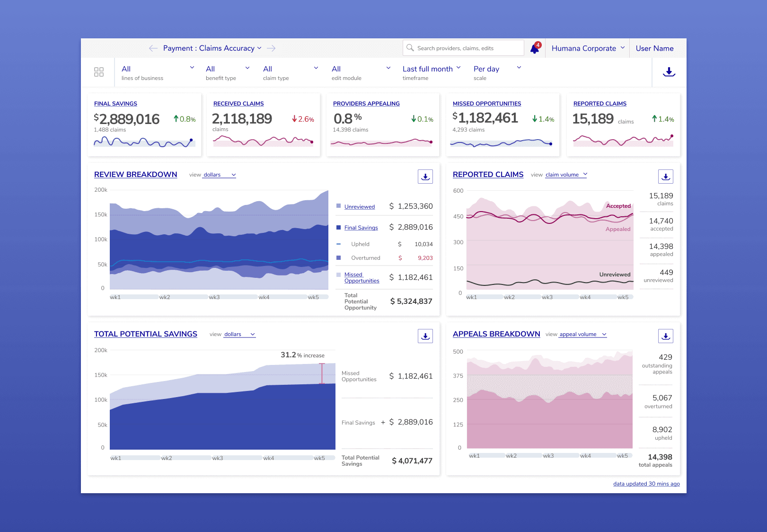Change Total Potential Savings view dollars

click(x=239, y=334)
